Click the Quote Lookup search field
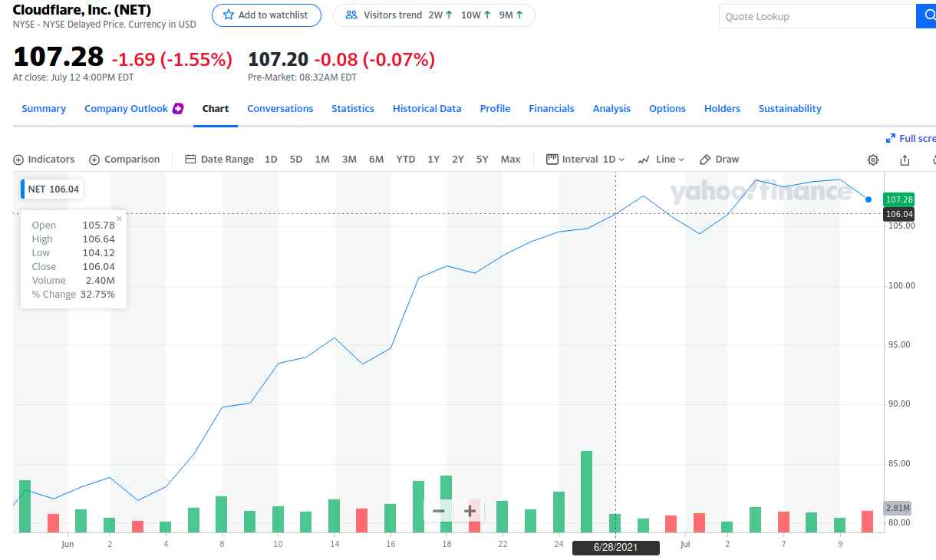Screen dimensions: 936x560 (817, 16)
